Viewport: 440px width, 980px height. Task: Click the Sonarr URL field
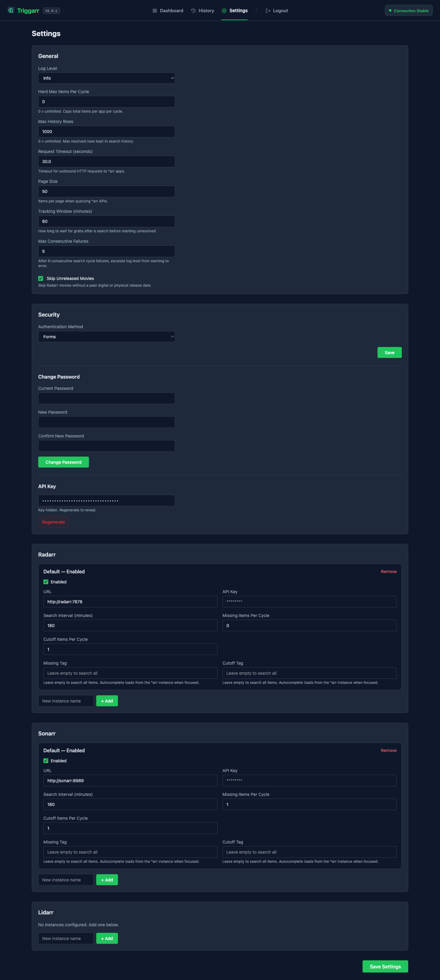(130, 780)
